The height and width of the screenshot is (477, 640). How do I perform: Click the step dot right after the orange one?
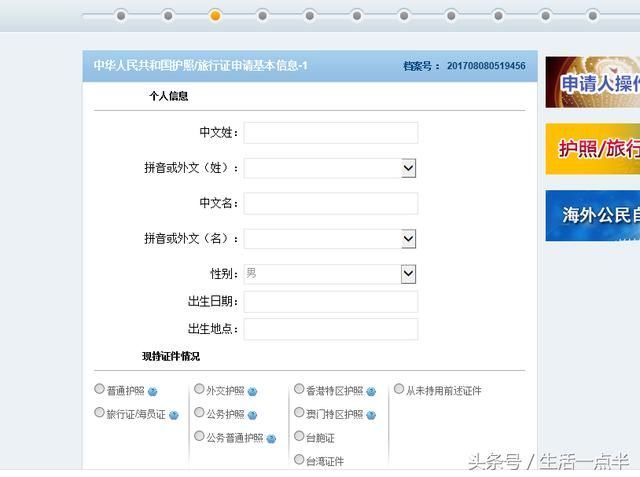click(x=262, y=16)
